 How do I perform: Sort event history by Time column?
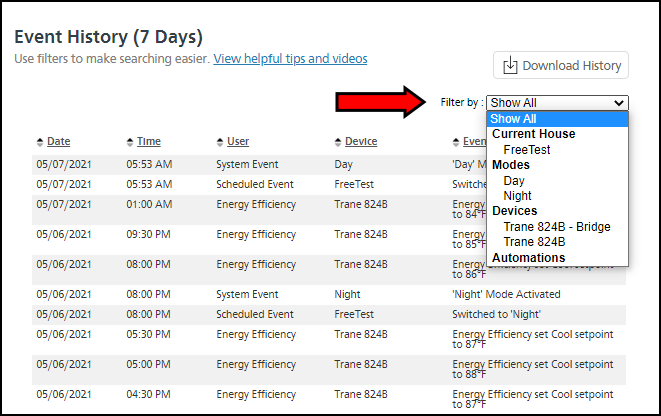pyautogui.click(x=148, y=142)
